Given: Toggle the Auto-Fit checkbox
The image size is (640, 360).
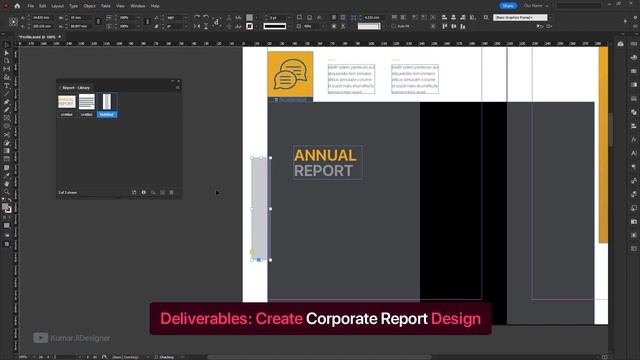Looking at the screenshot, I should [x=394, y=26].
